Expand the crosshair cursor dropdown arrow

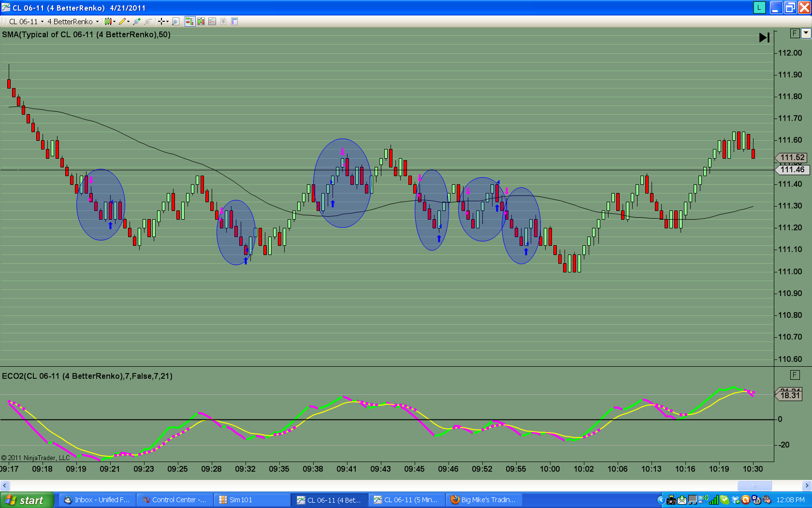[167, 21]
